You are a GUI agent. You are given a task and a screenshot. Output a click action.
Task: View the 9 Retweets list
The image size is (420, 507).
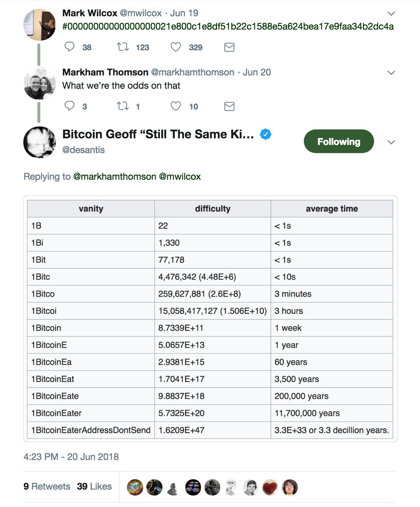[47, 486]
